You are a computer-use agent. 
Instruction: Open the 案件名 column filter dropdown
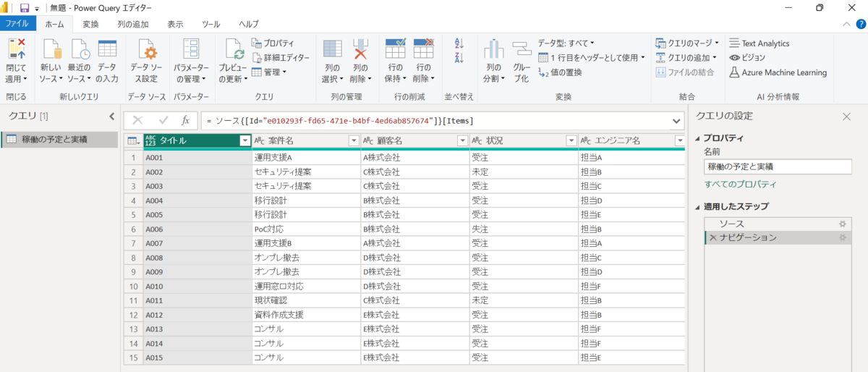pyautogui.click(x=354, y=141)
